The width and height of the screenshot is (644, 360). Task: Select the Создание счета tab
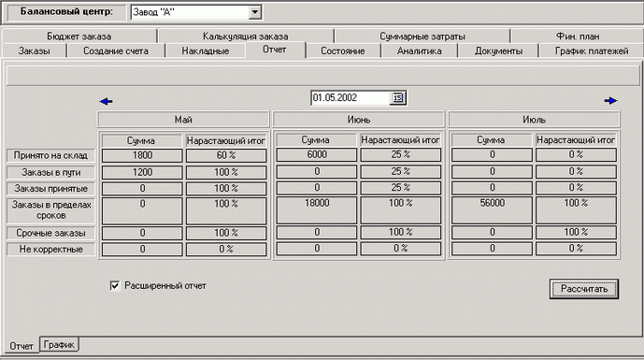(116, 50)
